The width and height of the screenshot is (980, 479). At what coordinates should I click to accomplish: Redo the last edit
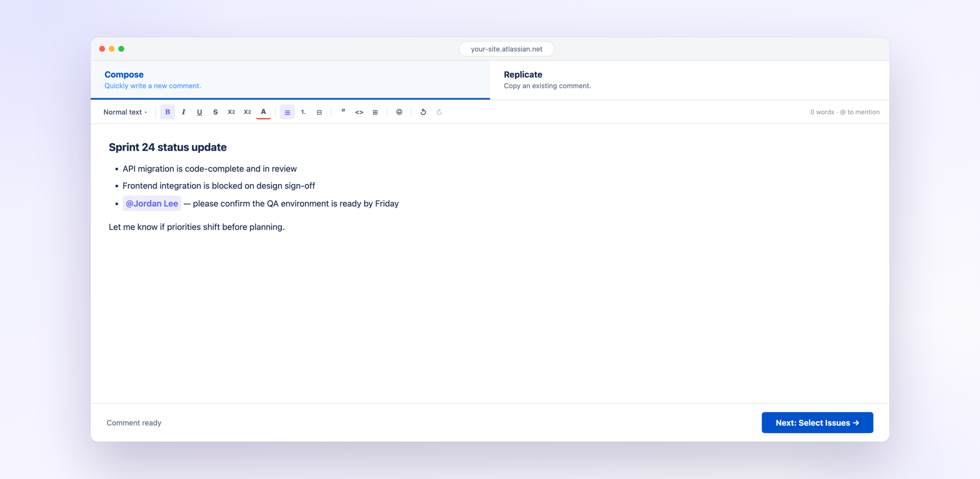439,112
